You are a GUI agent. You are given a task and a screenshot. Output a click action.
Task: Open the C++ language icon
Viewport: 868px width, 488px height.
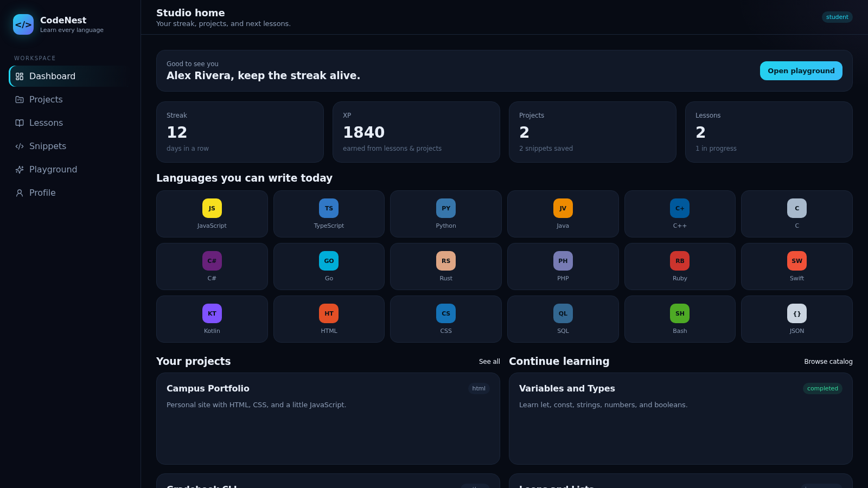pyautogui.click(x=680, y=208)
